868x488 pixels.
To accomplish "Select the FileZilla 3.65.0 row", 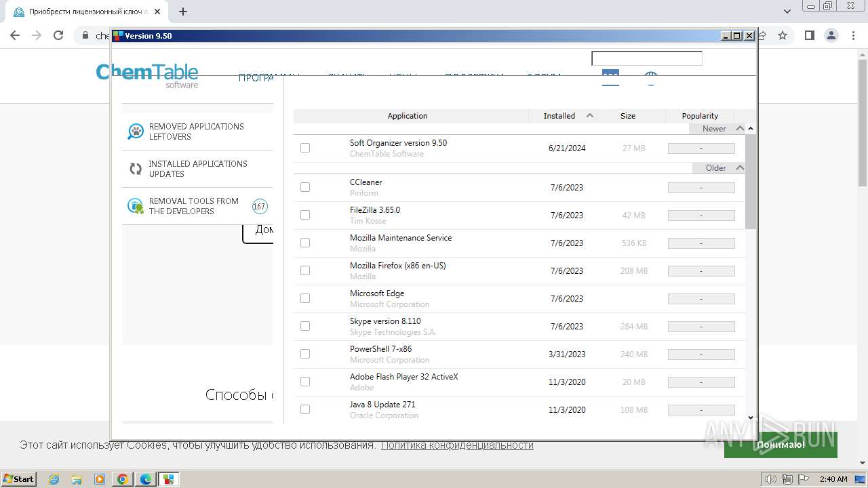I will [519, 215].
